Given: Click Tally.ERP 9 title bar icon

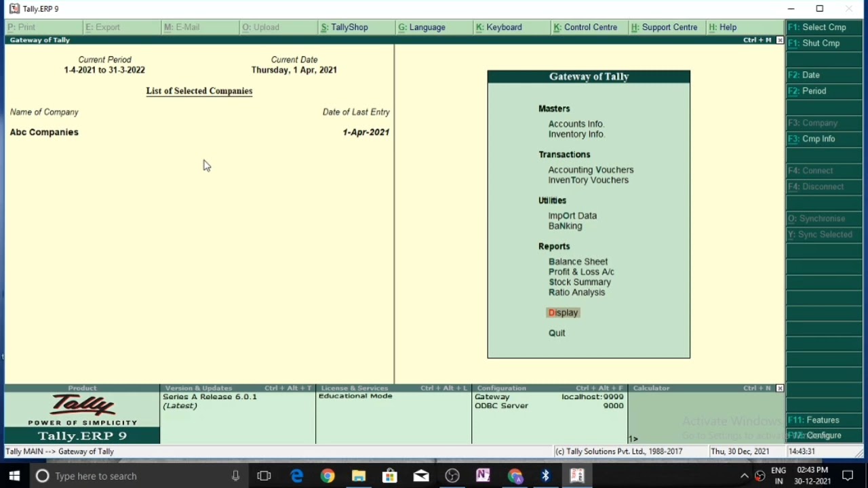Looking at the screenshot, I should point(14,9).
